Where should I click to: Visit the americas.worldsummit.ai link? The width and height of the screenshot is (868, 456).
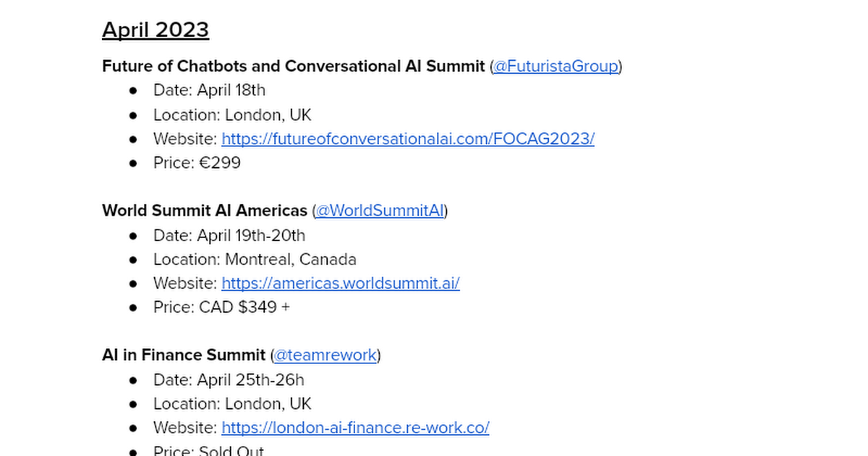click(x=341, y=283)
